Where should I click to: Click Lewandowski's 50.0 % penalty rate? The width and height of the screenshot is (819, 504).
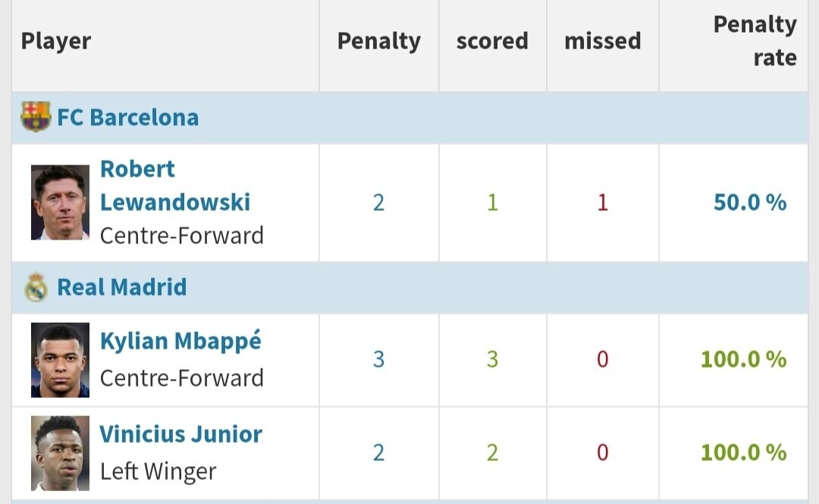click(x=750, y=202)
